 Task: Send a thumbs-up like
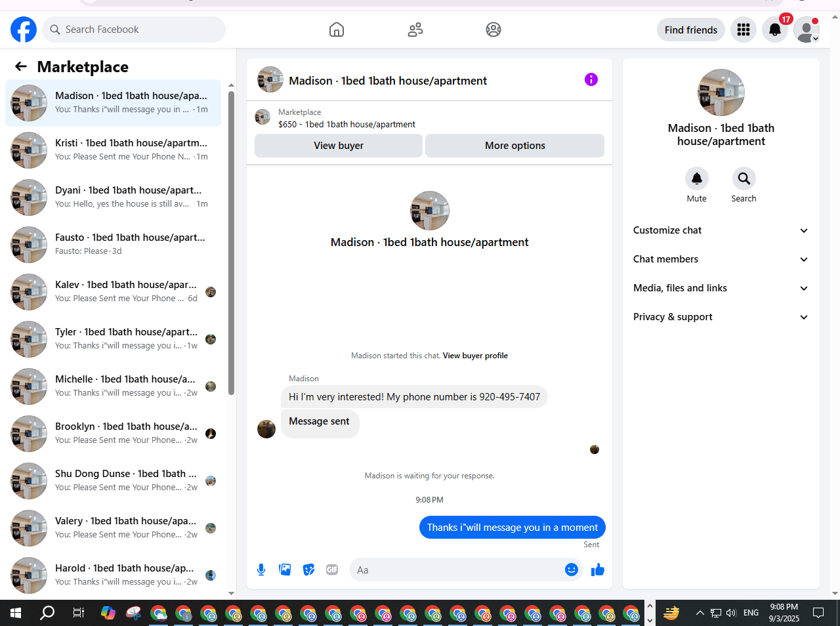tap(598, 570)
